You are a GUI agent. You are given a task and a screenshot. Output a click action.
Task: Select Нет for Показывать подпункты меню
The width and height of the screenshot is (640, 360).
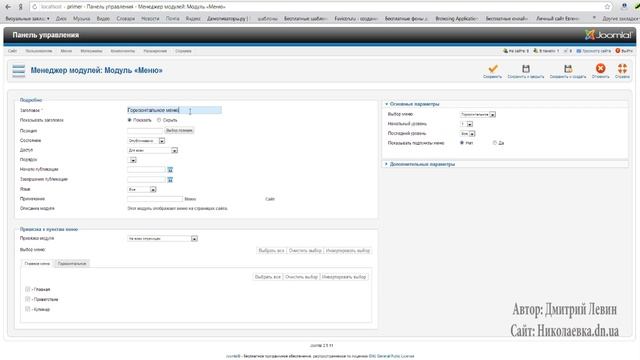(x=462, y=143)
